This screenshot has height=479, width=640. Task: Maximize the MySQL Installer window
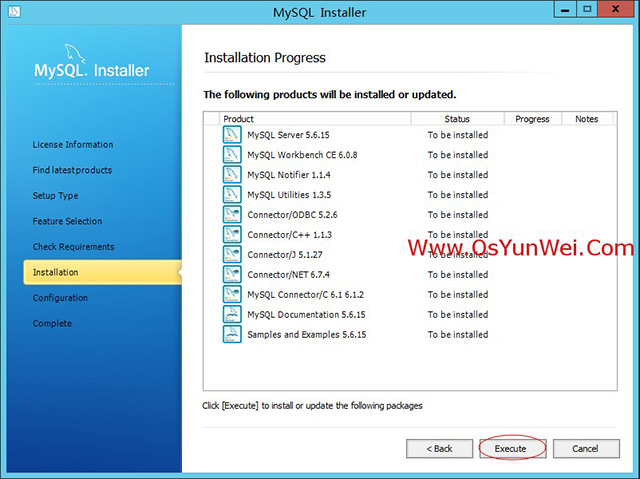click(587, 10)
